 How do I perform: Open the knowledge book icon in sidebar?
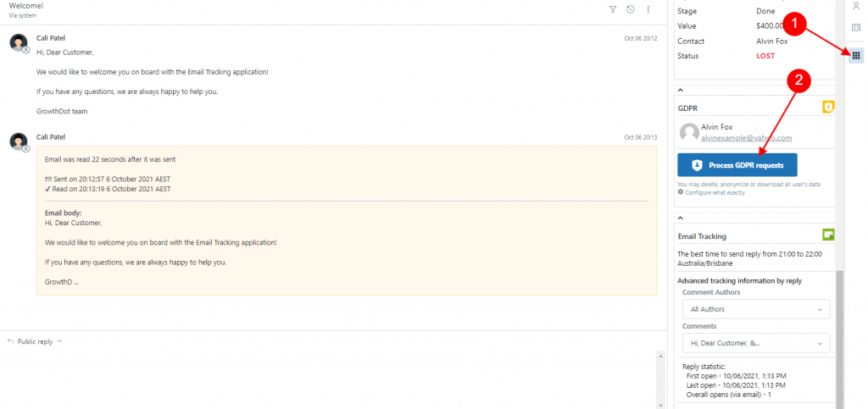click(856, 28)
